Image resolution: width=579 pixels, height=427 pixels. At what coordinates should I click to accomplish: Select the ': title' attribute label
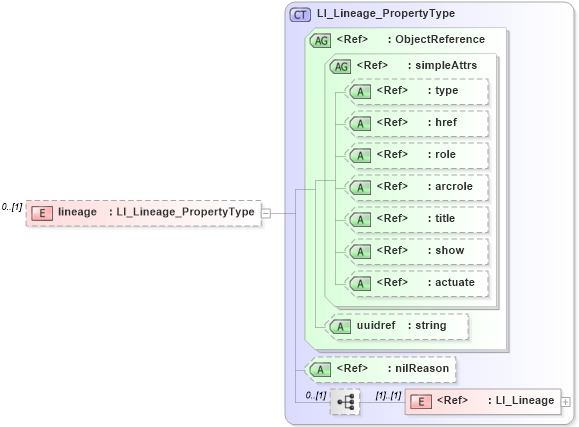pyautogui.click(x=441, y=218)
